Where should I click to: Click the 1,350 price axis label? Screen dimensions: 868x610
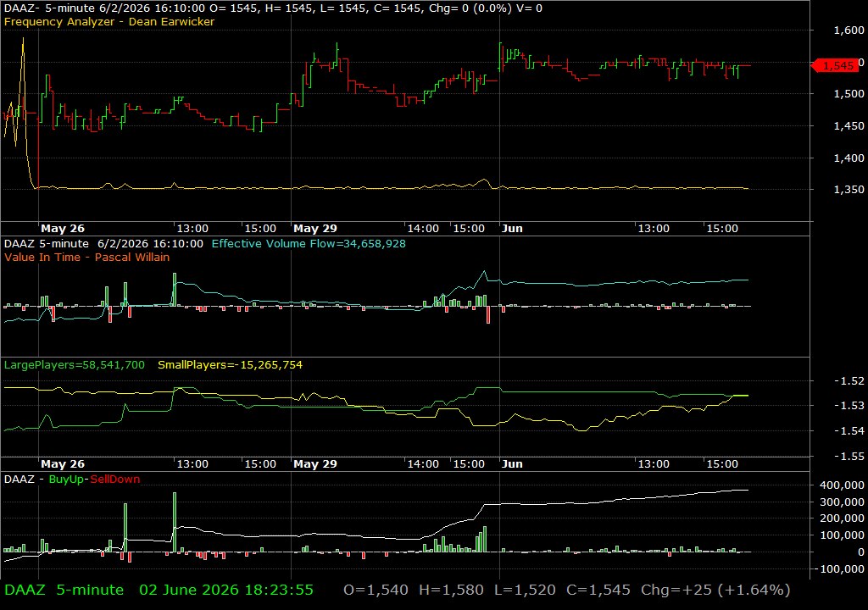pos(849,189)
